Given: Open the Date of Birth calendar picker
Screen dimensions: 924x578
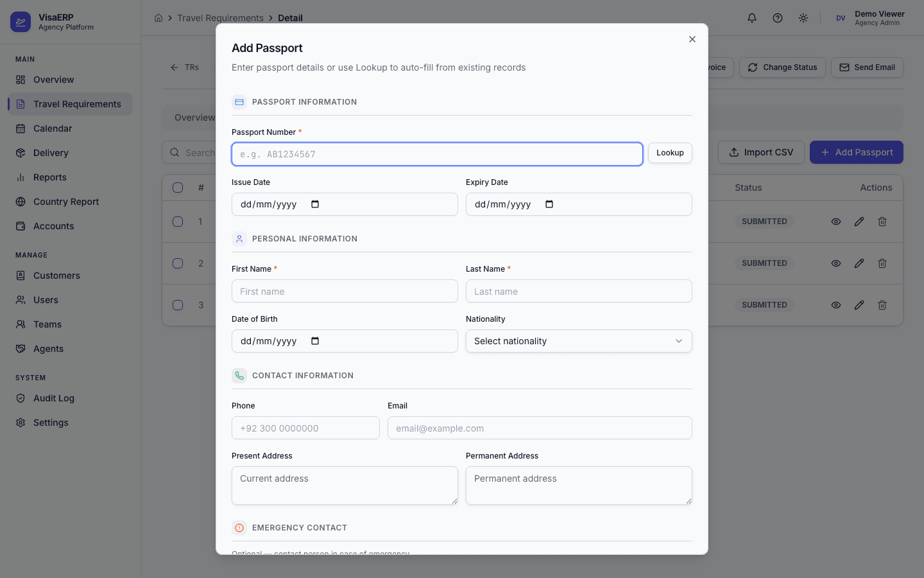Looking at the screenshot, I should click(315, 340).
